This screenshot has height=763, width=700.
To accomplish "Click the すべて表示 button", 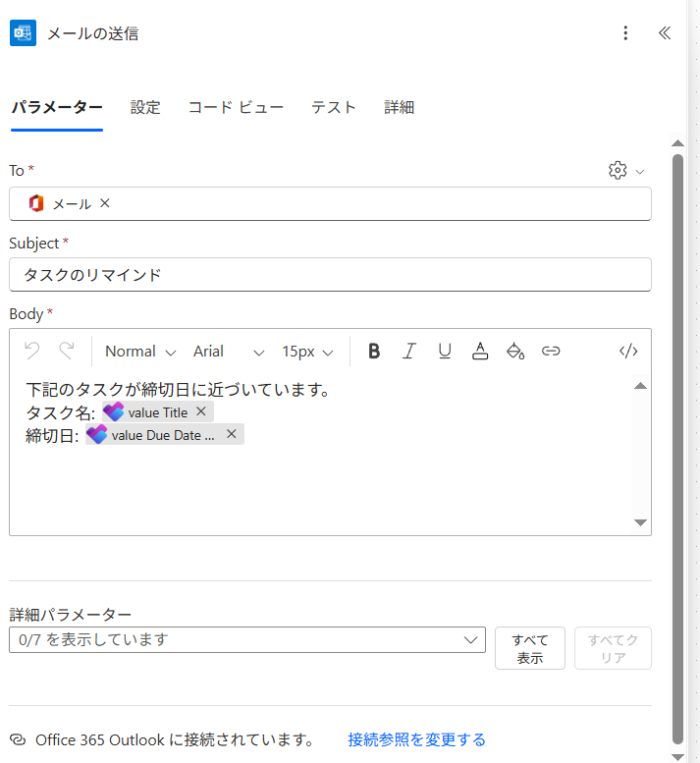I will (x=530, y=648).
